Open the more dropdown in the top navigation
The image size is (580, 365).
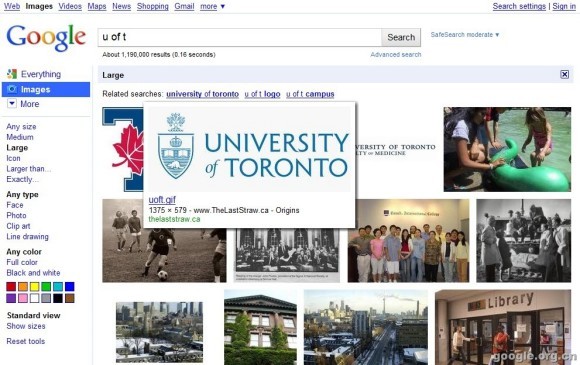(x=212, y=6)
